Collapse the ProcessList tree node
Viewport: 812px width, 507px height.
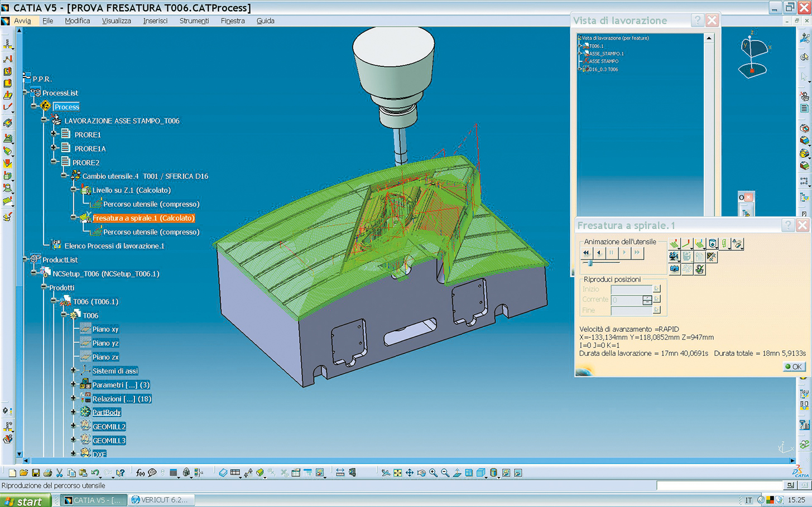pyautogui.click(x=25, y=93)
